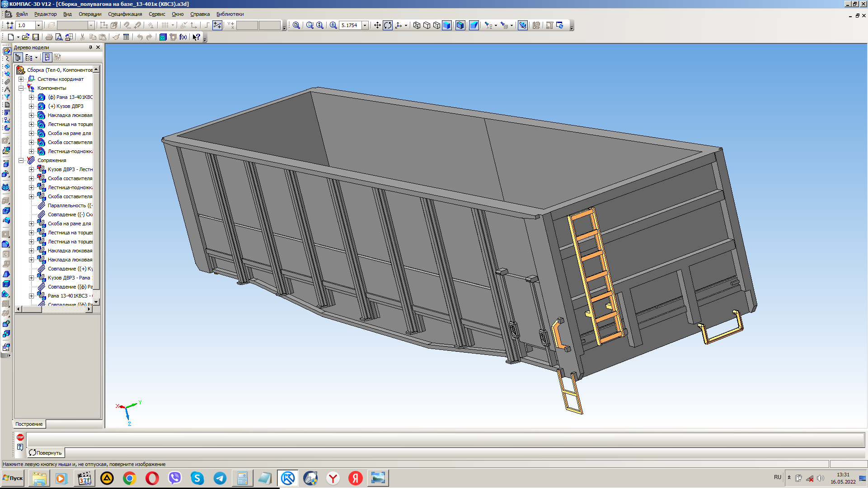Toggle perspective projection view
Image resolution: width=868 pixels, height=489 pixels.
[474, 25]
